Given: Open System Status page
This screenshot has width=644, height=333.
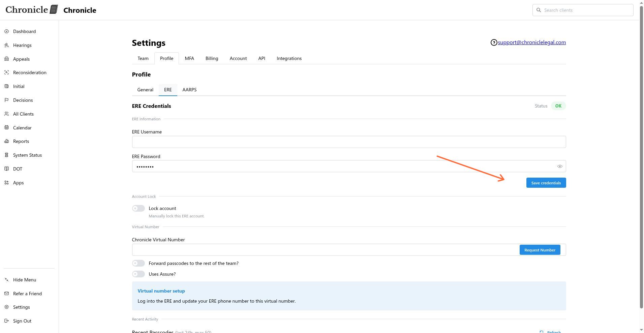Looking at the screenshot, I should click(x=27, y=155).
